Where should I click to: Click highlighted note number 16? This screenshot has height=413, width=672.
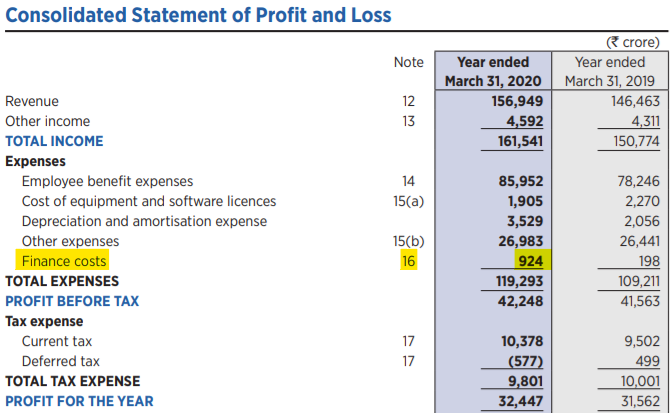point(408,261)
